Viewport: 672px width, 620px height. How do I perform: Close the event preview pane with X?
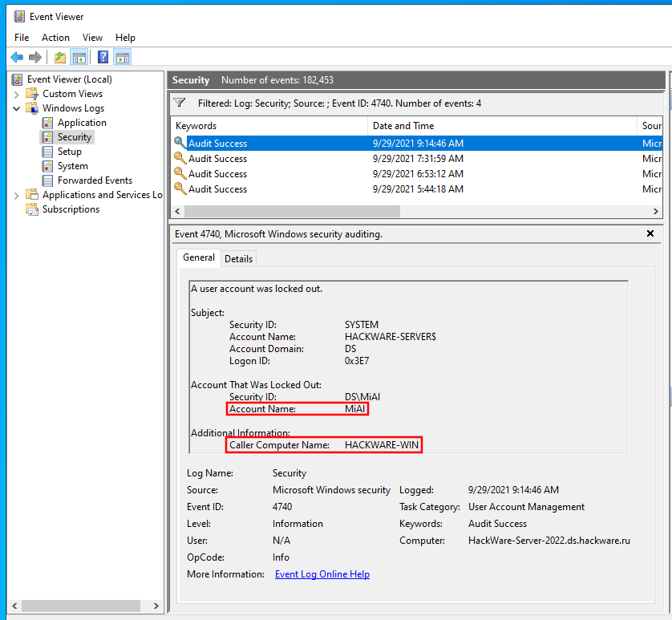pos(650,233)
